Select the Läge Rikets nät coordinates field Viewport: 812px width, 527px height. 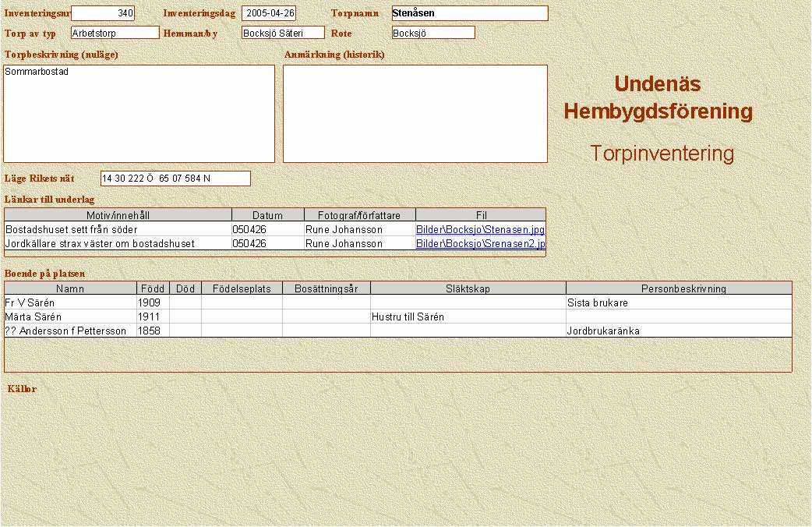pos(175,179)
